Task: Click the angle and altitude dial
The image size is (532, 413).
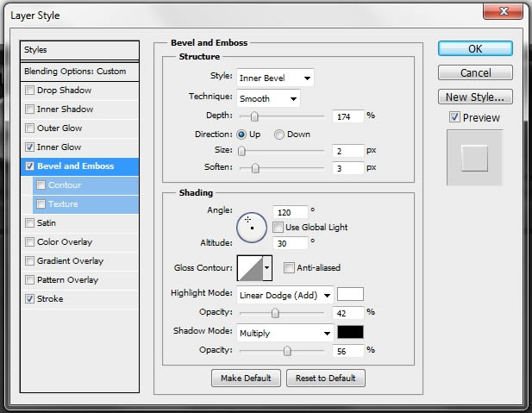Action: (x=252, y=228)
